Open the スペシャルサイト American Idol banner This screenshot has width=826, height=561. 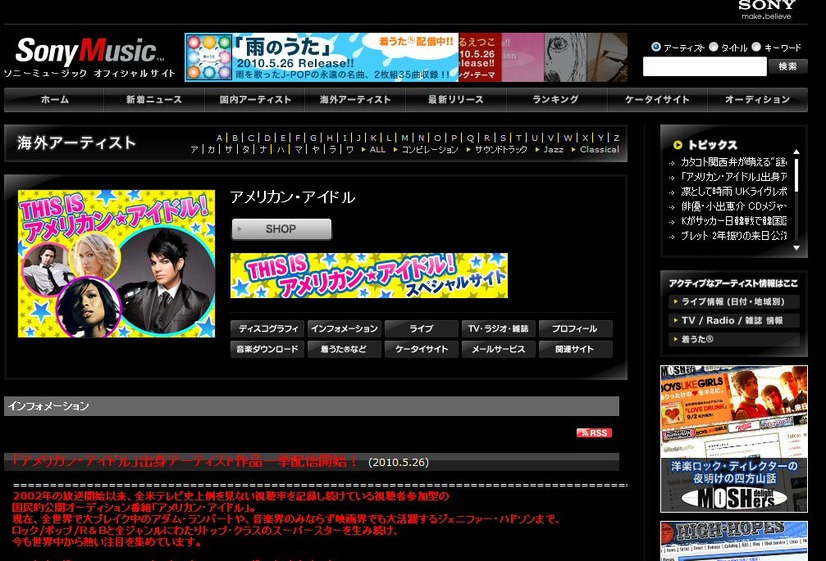(x=369, y=275)
